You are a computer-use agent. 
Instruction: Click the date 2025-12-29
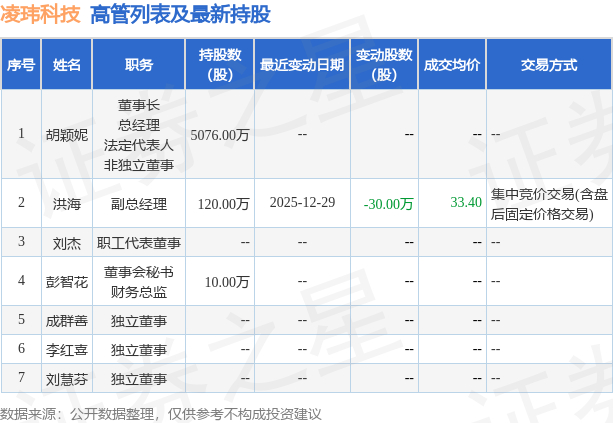302,202
